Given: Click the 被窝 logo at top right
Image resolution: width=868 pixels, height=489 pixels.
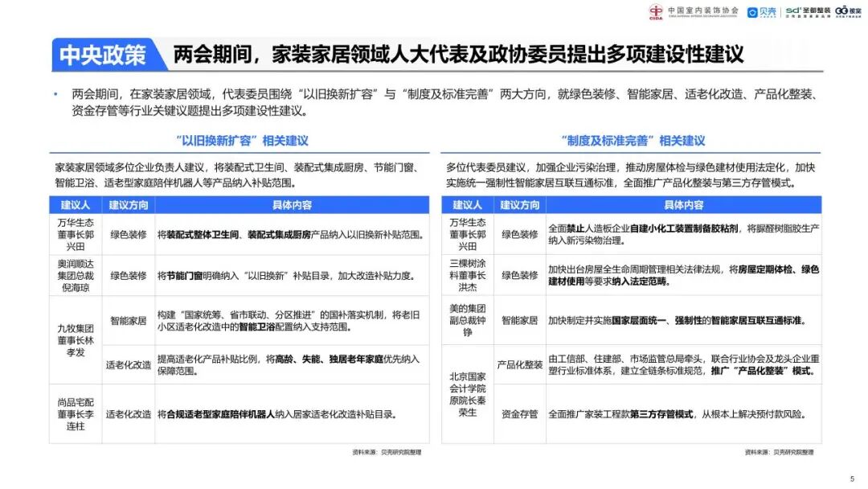Looking at the screenshot, I should [848, 11].
